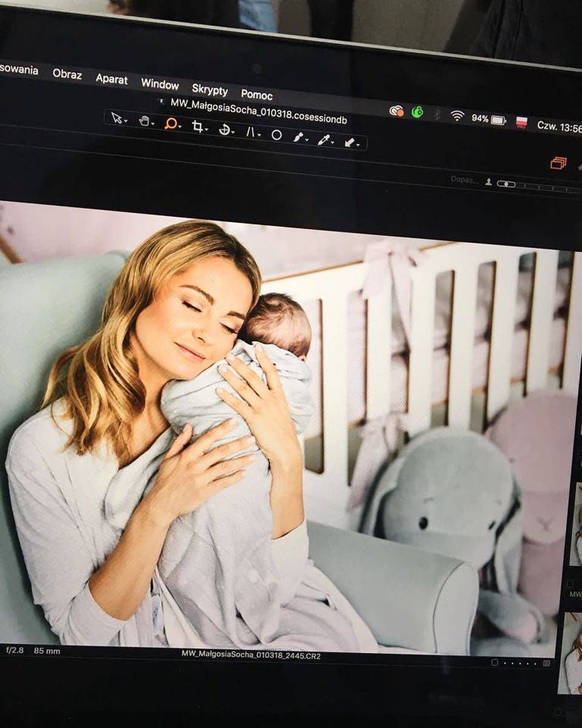Click the Czw. 13:56 clock

(x=559, y=127)
